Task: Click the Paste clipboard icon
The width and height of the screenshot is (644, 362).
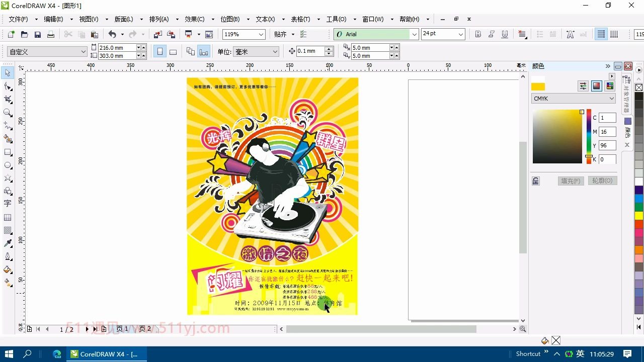Action: pos(94,34)
